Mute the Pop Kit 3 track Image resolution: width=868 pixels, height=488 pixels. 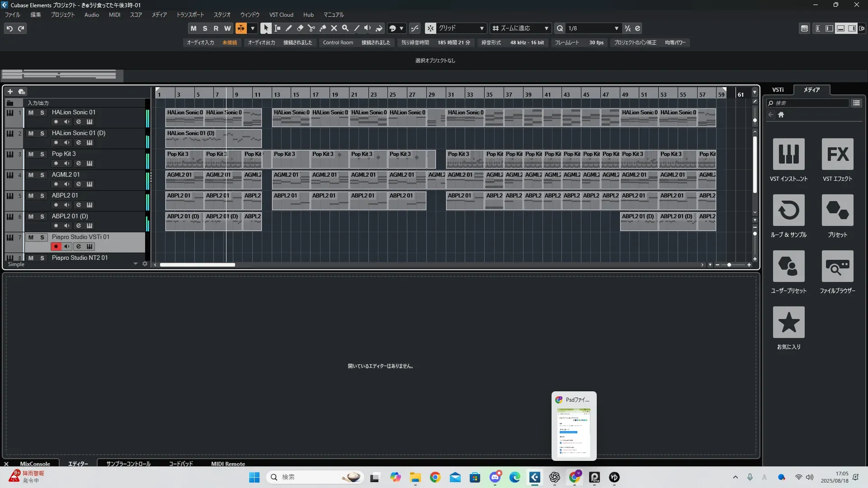click(x=31, y=154)
